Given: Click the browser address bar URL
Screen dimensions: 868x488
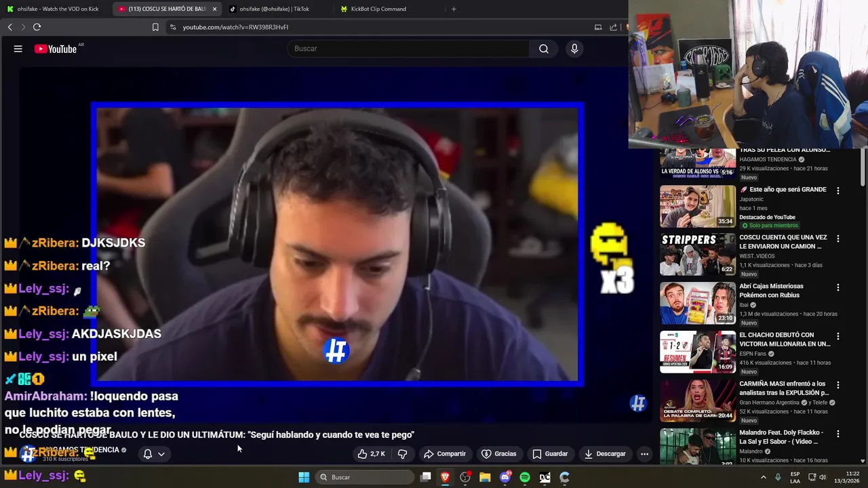Looking at the screenshot, I should click(x=235, y=27).
